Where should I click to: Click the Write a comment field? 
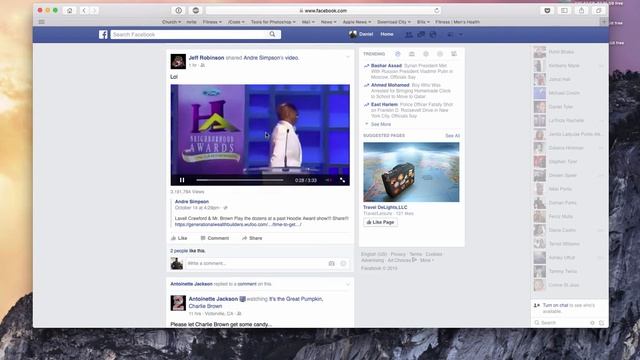point(256,264)
